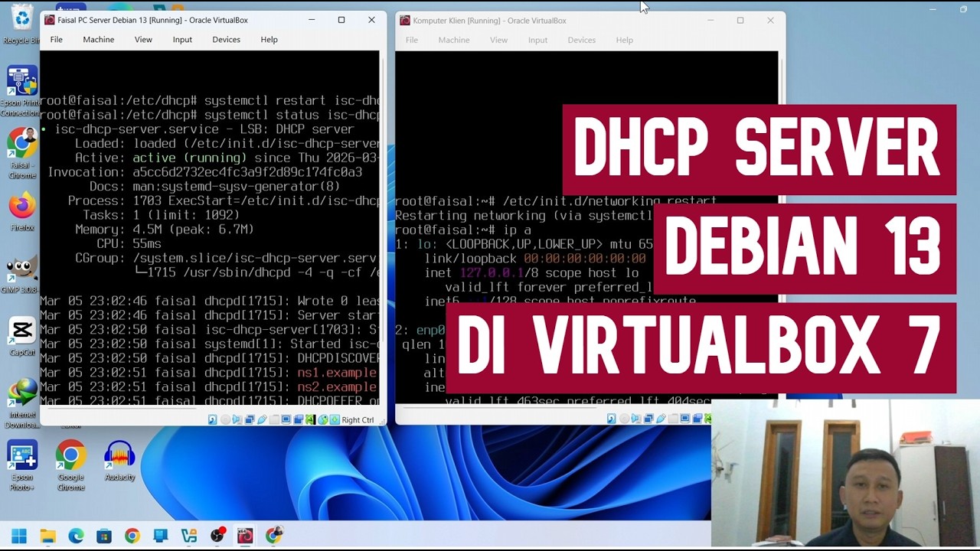Open View menu in Komputer Klien window
The width and height of the screenshot is (980, 551).
tap(498, 40)
